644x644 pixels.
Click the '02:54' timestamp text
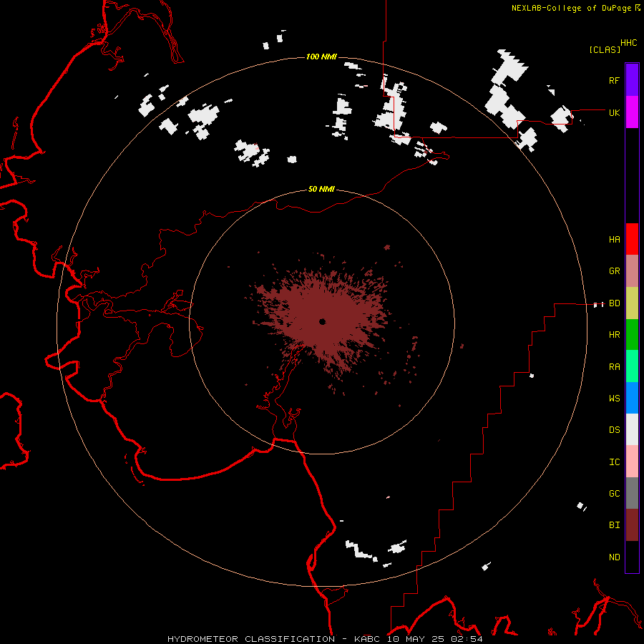click(x=467, y=639)
